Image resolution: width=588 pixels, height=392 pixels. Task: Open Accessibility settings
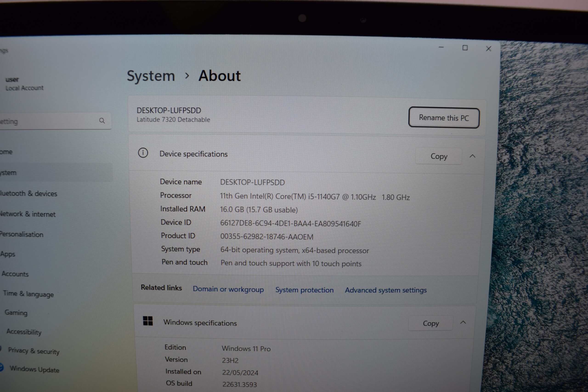[x=24, y=332]
